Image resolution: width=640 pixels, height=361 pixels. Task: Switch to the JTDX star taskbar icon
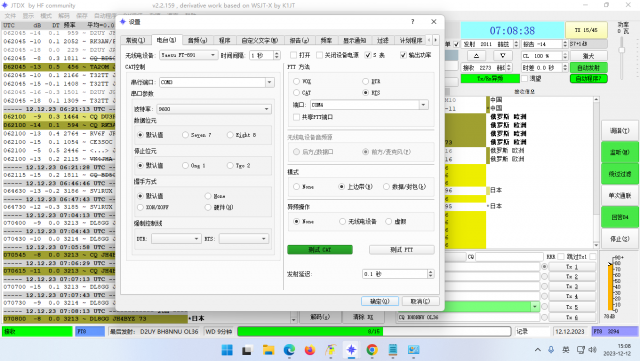351,350
